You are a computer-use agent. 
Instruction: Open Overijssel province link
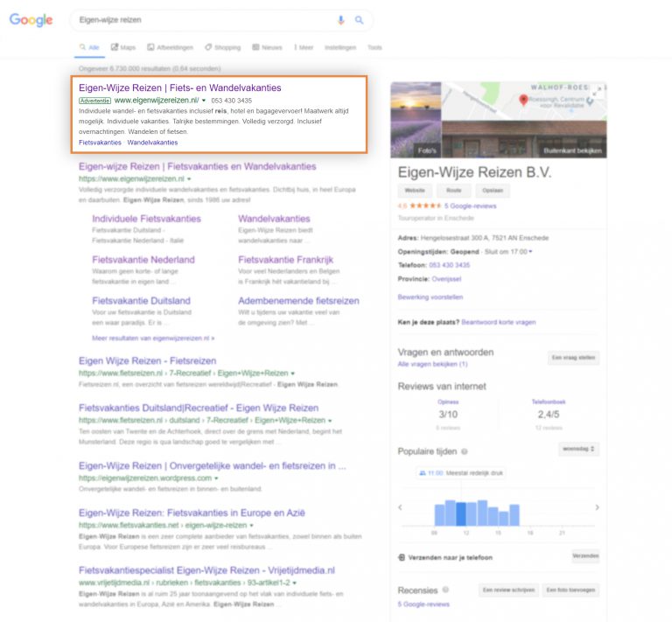(x=446, y=279)
